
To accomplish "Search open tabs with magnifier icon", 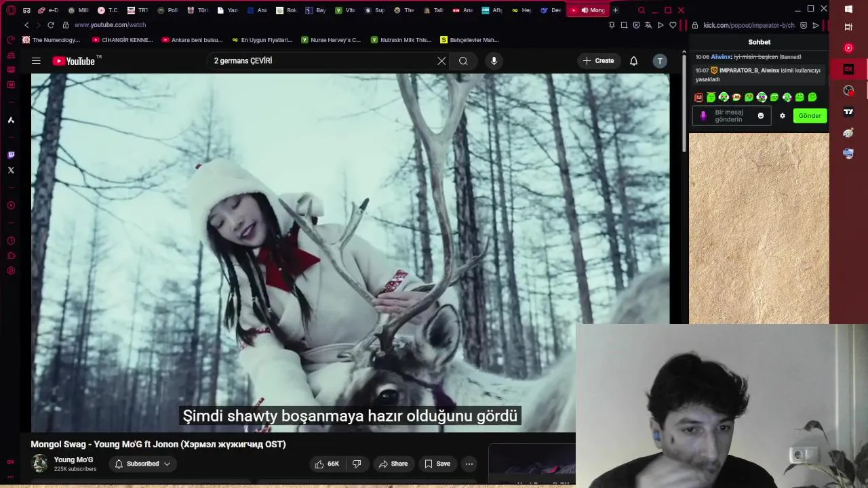I will pyautogui.click(x=642, y=10).
